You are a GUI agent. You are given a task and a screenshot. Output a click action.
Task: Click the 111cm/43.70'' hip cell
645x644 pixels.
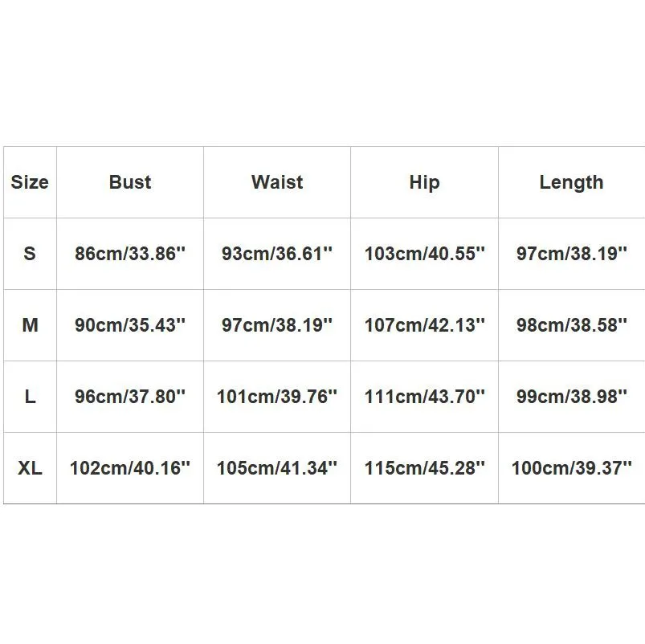click(x=424, y=397)
